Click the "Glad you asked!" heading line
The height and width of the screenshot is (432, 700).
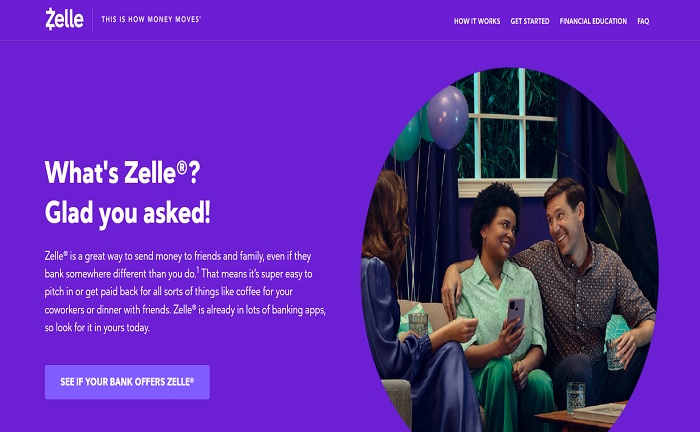(x=128, y=213)
